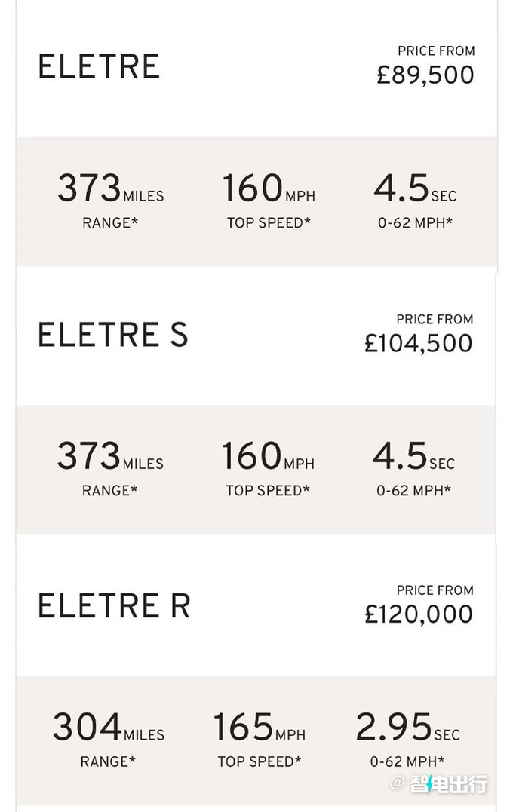The height and width of the screenshot is (812, 513).
Task: Click PRICE FROM label above £104,500
Action: [x=435, y=319]
